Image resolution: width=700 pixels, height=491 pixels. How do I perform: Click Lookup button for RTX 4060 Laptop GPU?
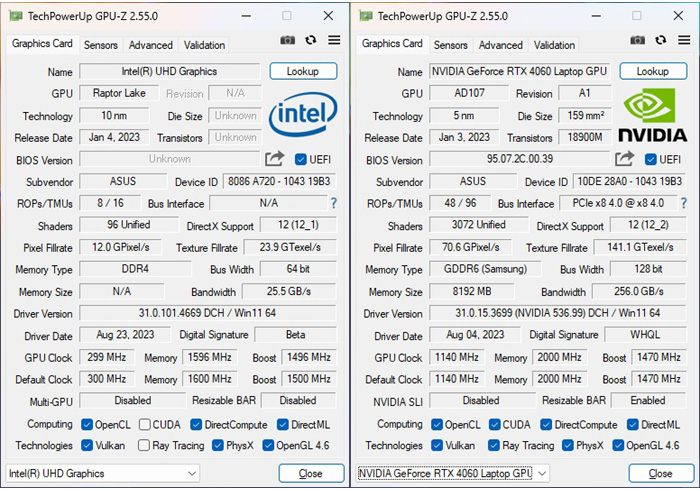(653, 71)
